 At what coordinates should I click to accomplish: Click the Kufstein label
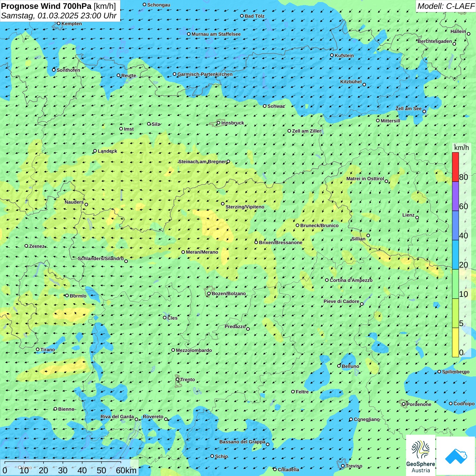(344, 55)
